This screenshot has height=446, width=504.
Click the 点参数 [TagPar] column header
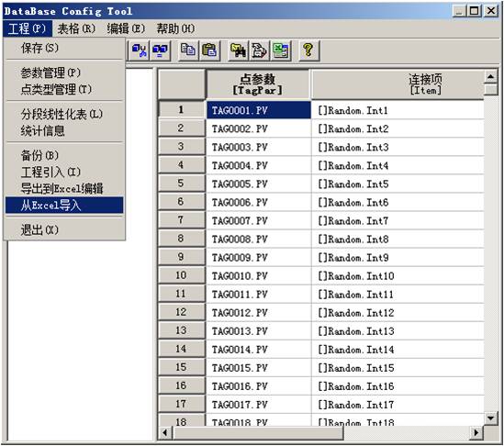click(257, 84)
